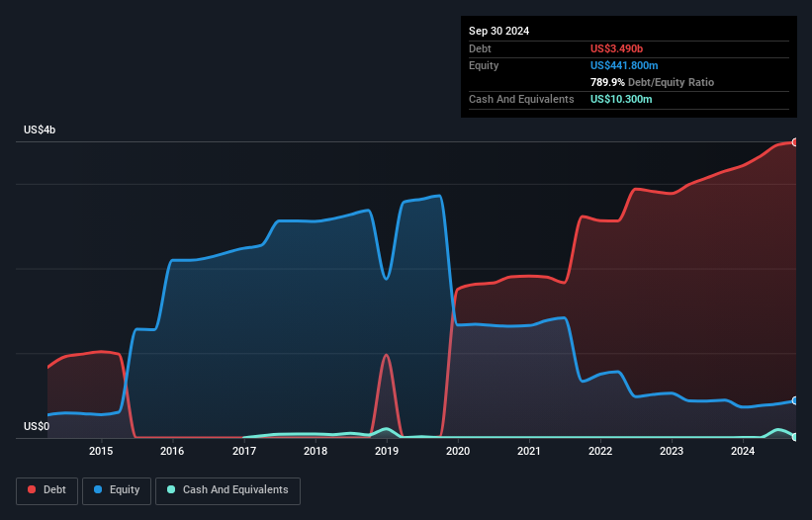
Task: Click the 2017 x-axis label
Action: tap(244, 451)
